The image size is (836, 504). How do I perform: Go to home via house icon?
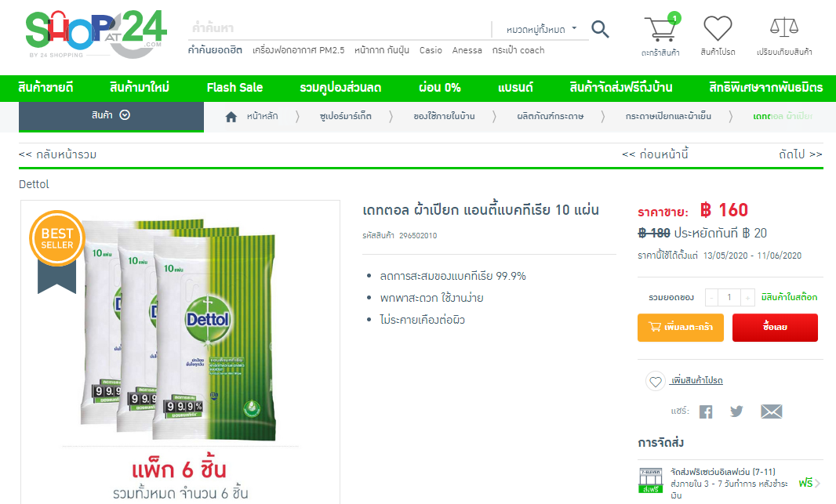(231, 117)
